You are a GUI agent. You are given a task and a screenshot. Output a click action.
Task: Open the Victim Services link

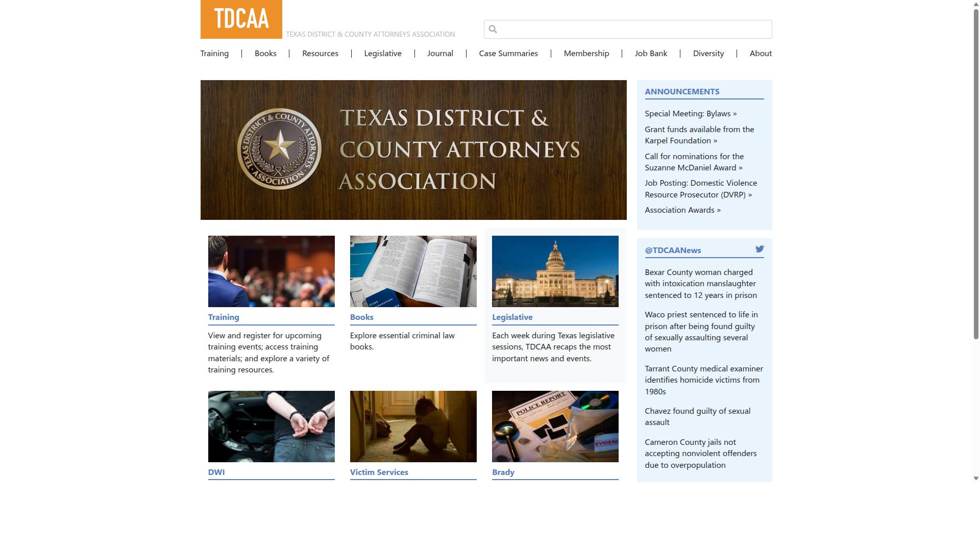coord(379,472)
